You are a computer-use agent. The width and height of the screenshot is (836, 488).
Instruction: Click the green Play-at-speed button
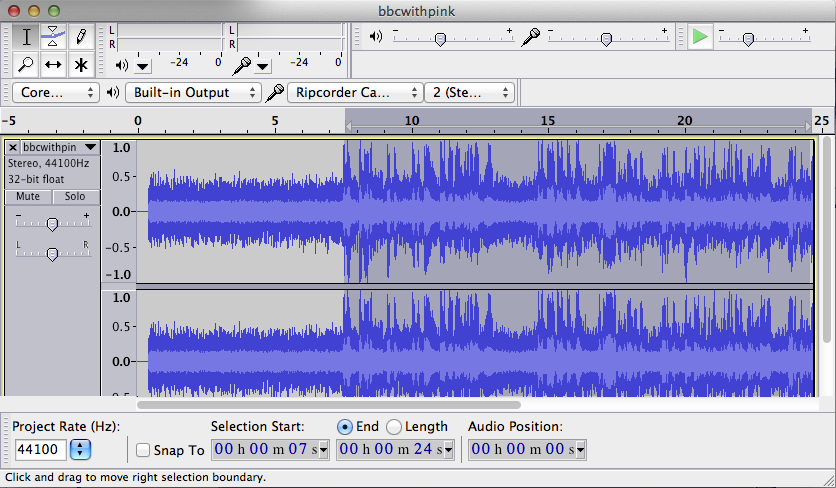coord(700,37)
